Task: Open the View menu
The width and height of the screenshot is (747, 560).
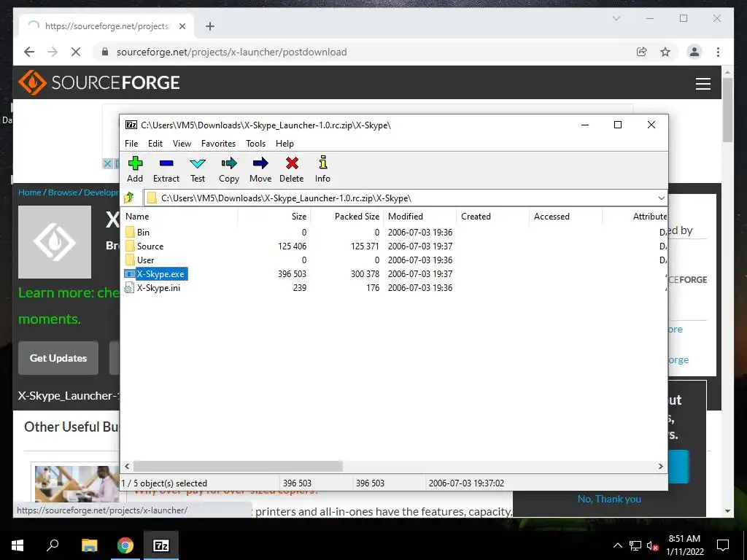Action: click(x=182, y=144)
